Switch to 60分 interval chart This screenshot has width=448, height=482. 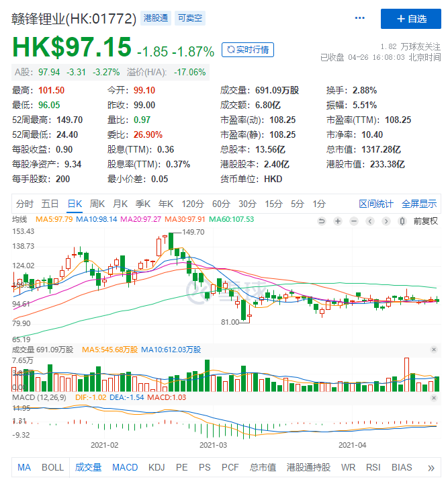click(221, 204)
